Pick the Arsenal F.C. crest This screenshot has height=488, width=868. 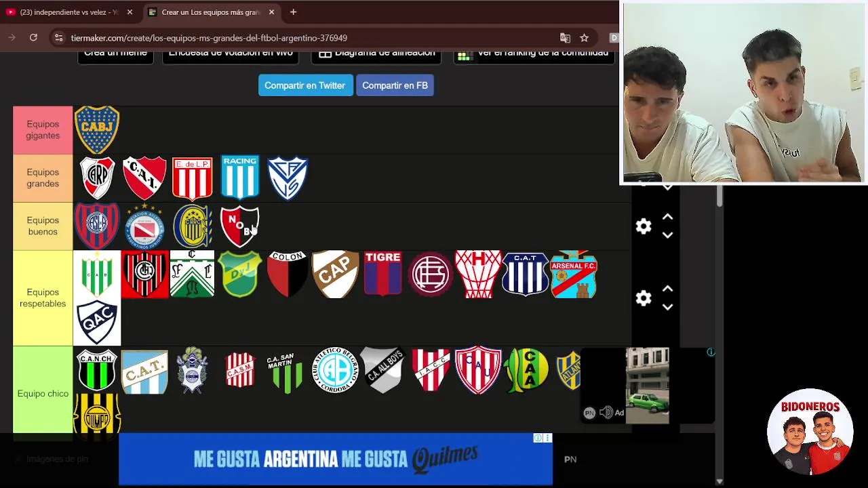574,274
